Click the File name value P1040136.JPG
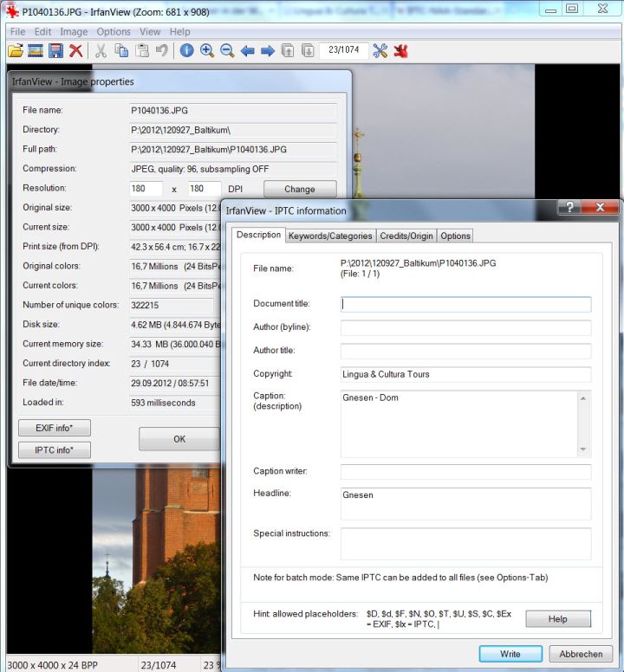 (233, 111)
